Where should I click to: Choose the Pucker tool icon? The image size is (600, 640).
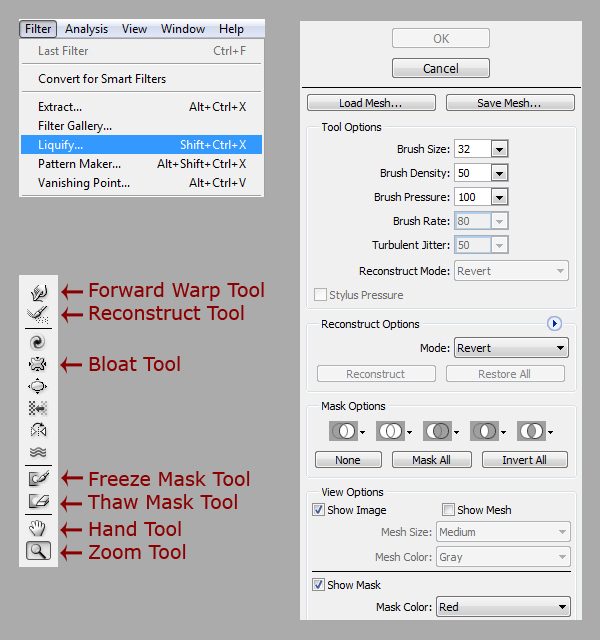coord(38,364)
